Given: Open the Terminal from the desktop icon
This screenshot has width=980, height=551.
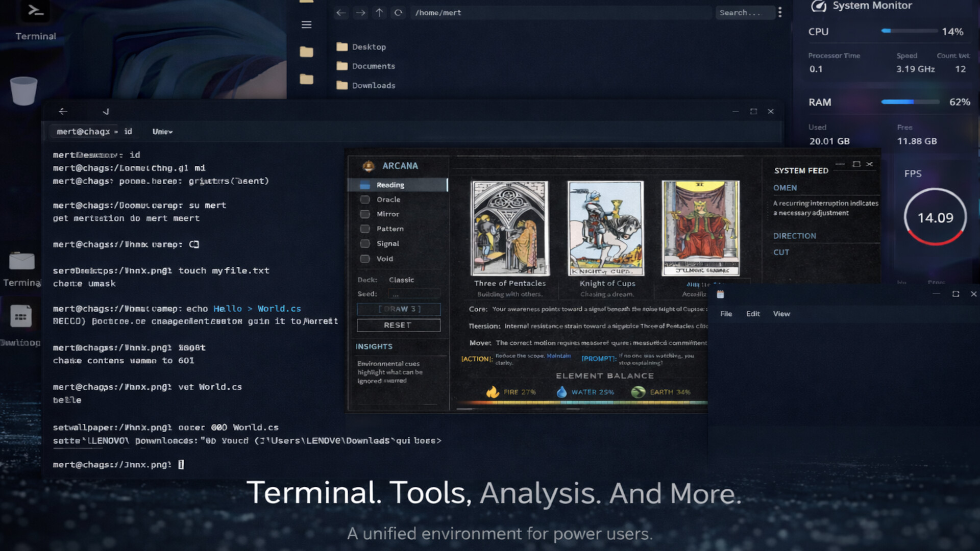Looking at the screenshot, I should pyautogui.click(x=35, y=13).
